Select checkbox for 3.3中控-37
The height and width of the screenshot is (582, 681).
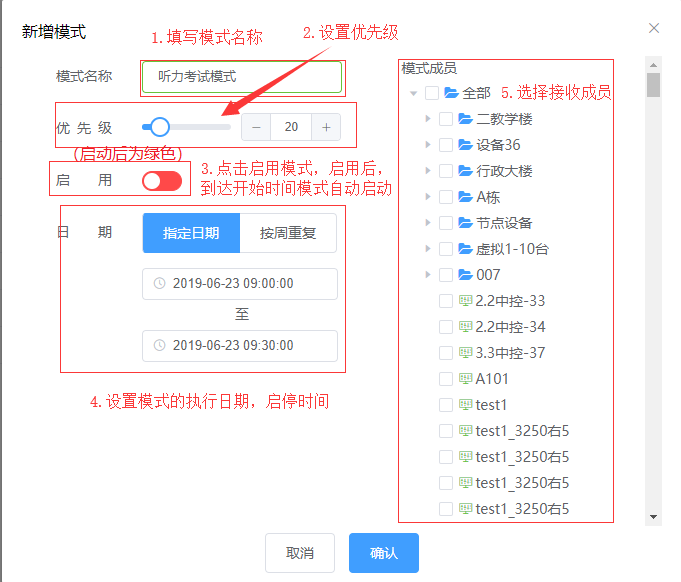[446, 353]
